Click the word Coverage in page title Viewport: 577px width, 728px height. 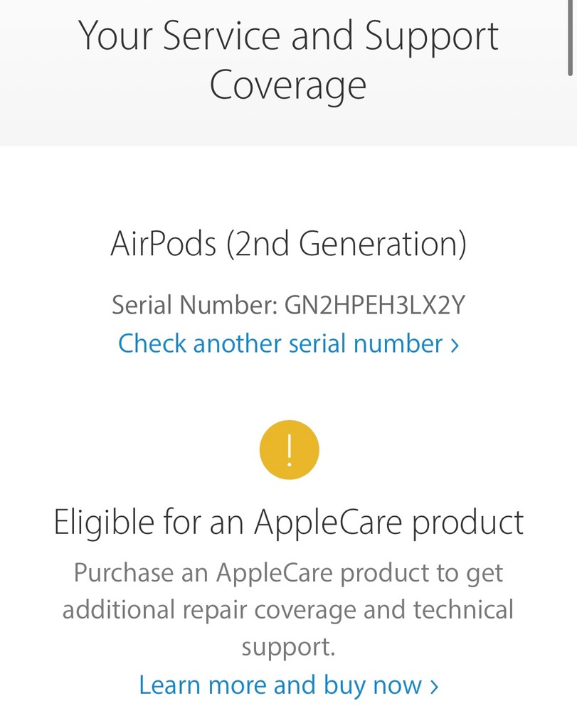tap(288, 85)
